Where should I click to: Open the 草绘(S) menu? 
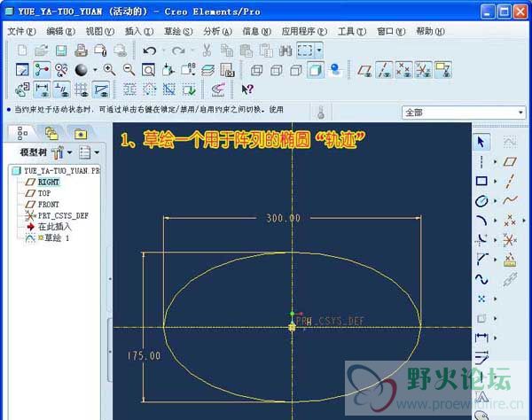[178, 32]
